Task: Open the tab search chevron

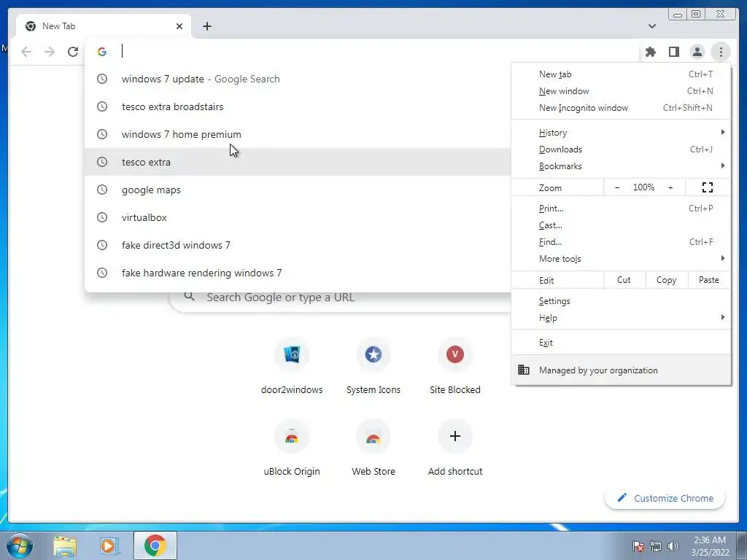Action: point(652,26)
